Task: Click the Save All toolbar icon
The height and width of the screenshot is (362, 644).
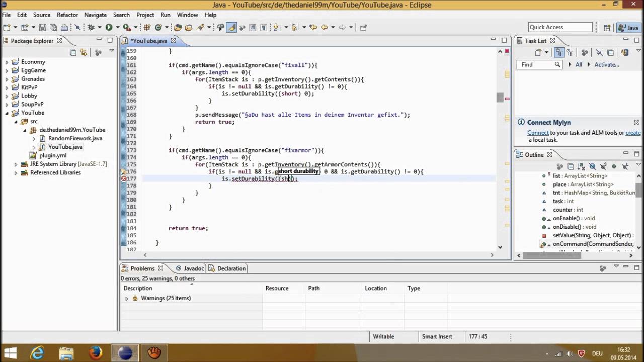Action: click(x=53, y=28)
